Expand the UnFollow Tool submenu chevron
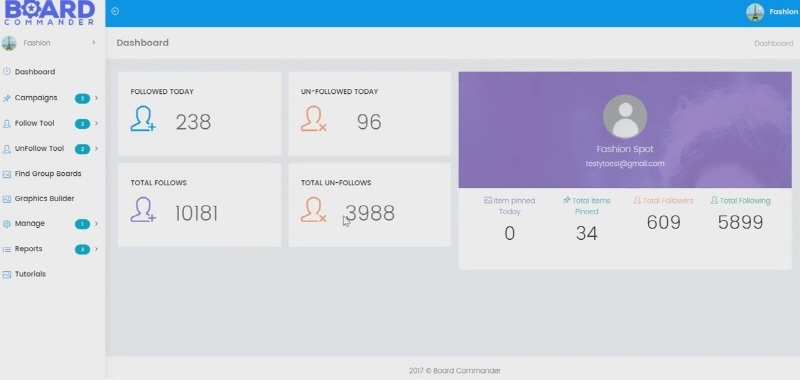800x380 pixels. point(96,149)
